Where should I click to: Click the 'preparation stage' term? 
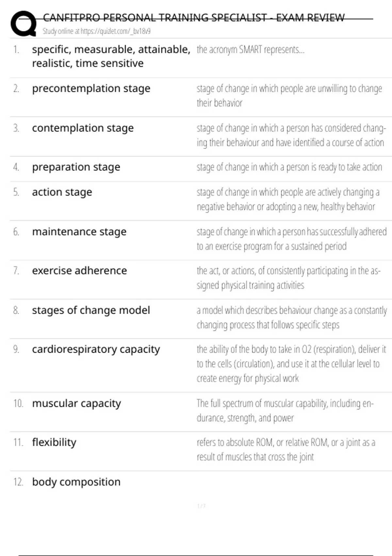click(76, 167)
